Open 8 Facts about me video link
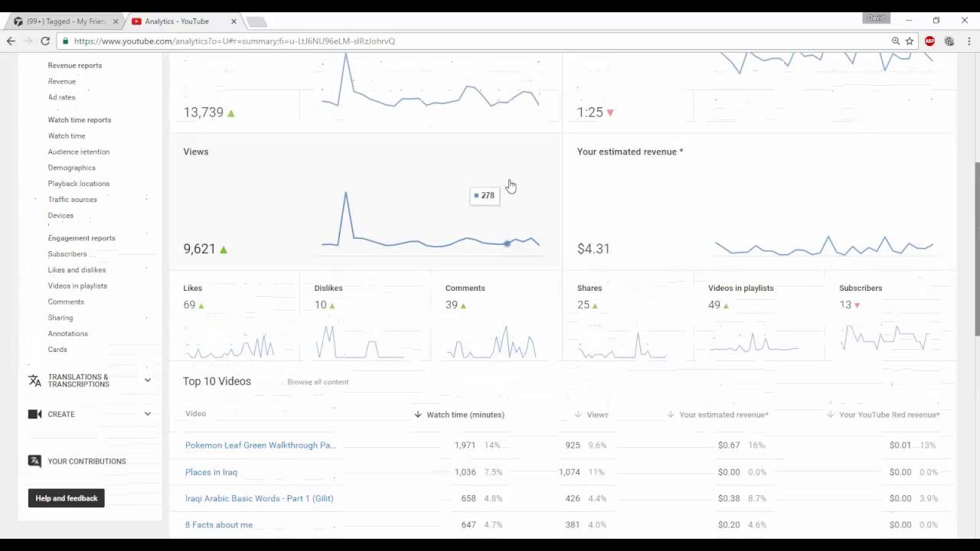 (219, 525)
